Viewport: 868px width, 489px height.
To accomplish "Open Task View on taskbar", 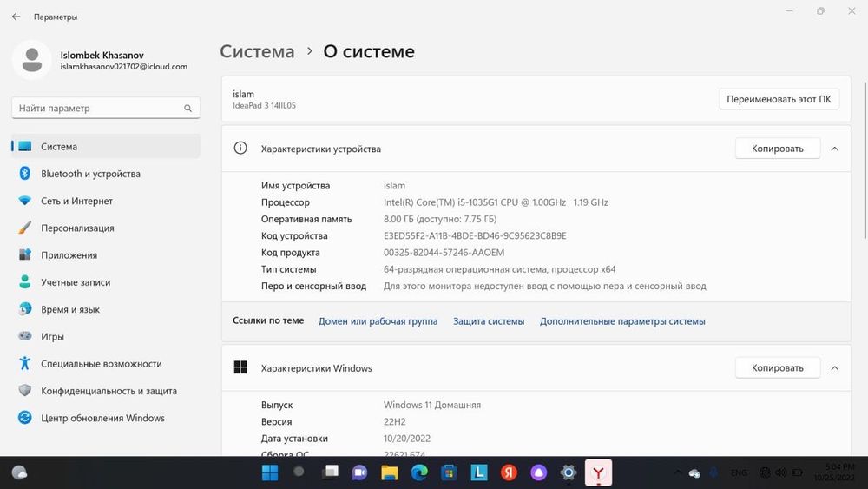I will [330, 472].
